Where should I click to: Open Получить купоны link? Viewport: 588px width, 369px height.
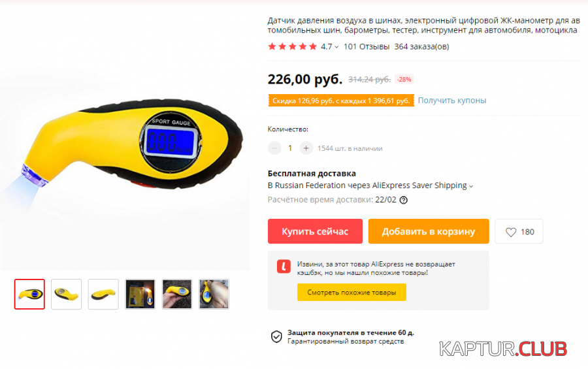[452, 101]
